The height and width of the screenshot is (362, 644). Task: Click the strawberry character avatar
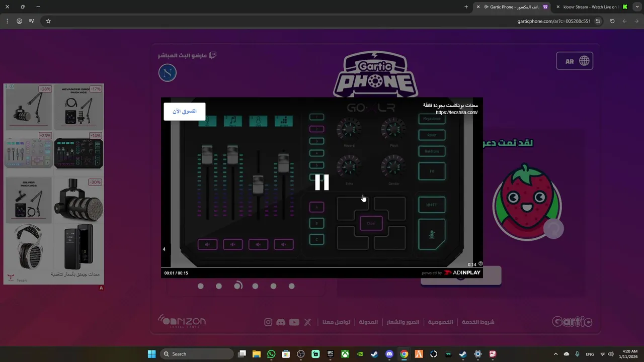point(527,202)
